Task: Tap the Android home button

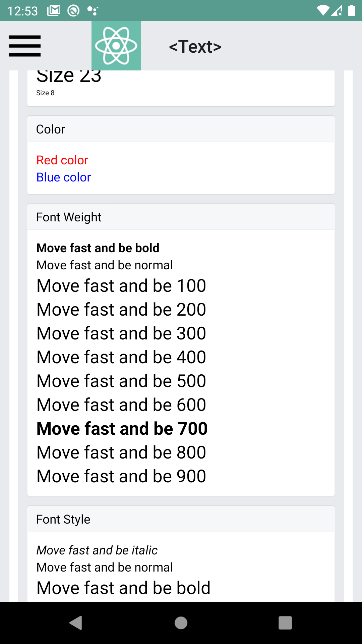Action: (181, 624)
